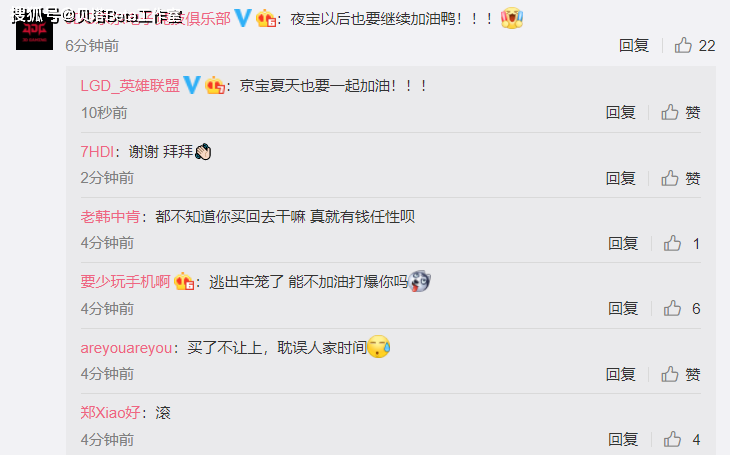Open LGD_英雄联盟 user profile link
The width and height of the screenshot is (730, 455).
pyautogui.click(x=130, y=86)
